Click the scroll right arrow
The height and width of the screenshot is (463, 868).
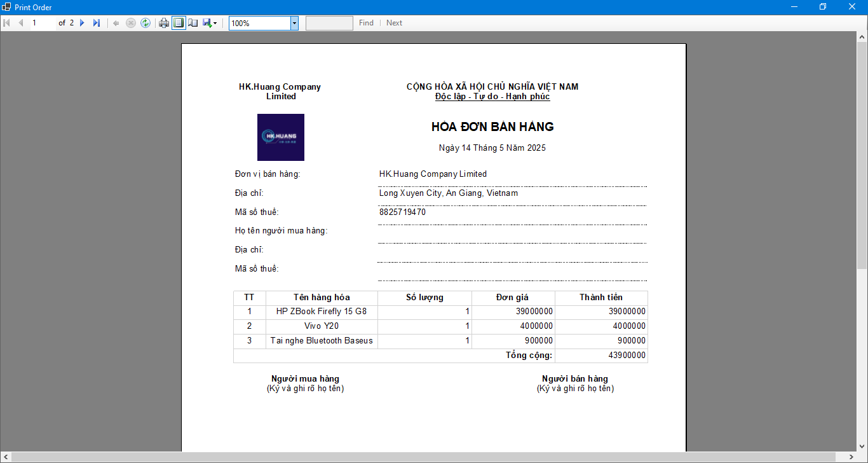pyautogui.click(x=851, y=457)
